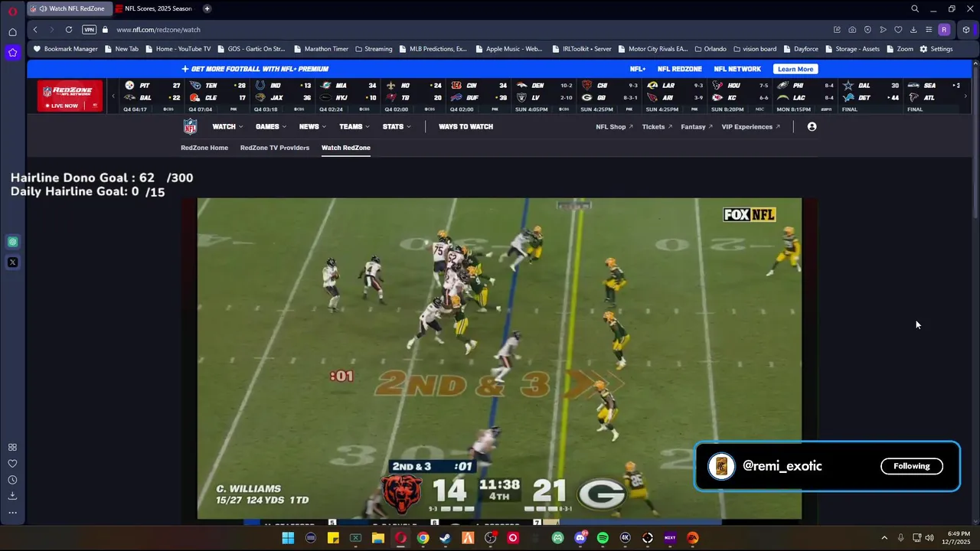
Task: Open sidebar three-dot more options
Action: tap(12, 513)
